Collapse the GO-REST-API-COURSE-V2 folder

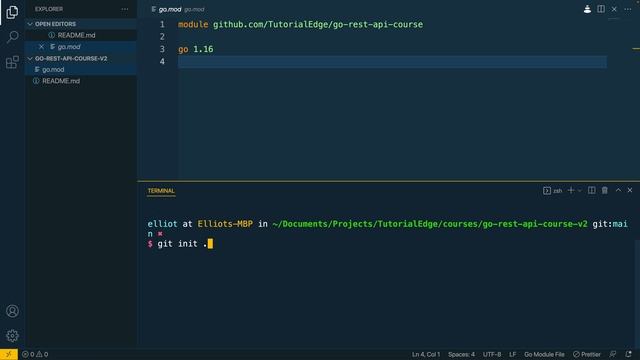tap(30, 59)
